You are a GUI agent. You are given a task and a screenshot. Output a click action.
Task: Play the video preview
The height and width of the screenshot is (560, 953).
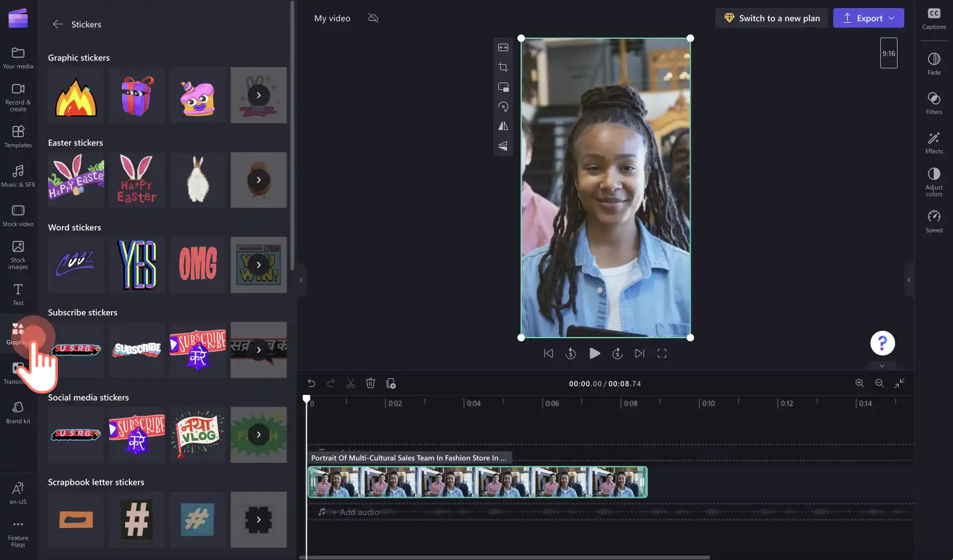tap(594, 353)
